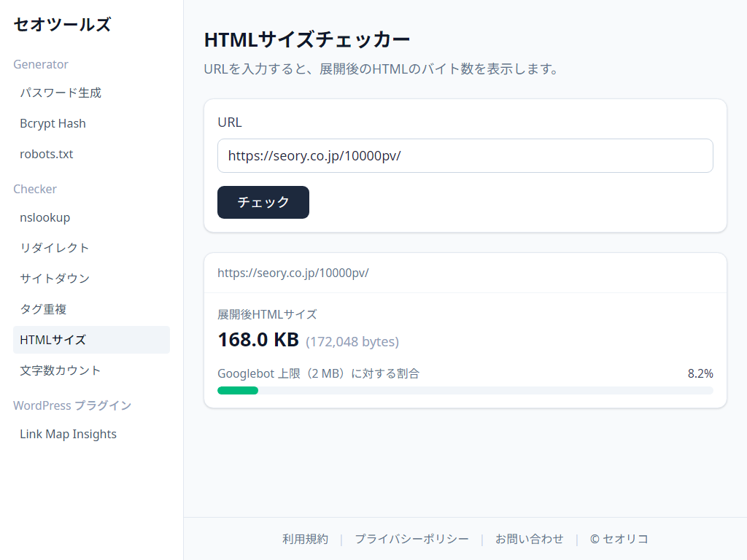Open the お問い合わせ page
The height and width of the screenshot is (560, 747).
pos(530,539)
